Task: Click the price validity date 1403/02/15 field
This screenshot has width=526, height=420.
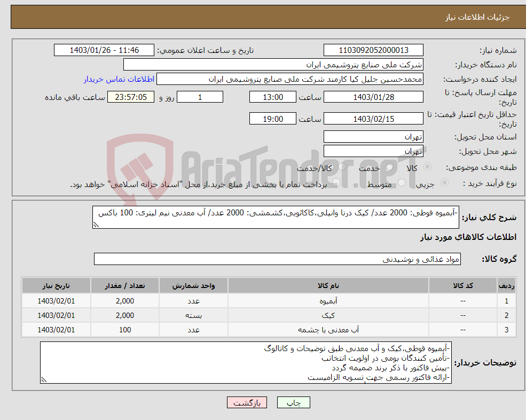Action: pos(373,119)
